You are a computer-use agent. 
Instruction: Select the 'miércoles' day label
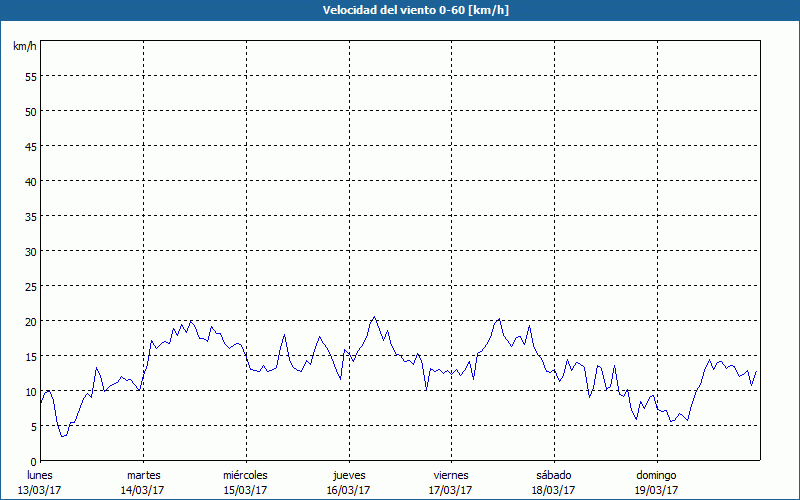tap(245, 475)
